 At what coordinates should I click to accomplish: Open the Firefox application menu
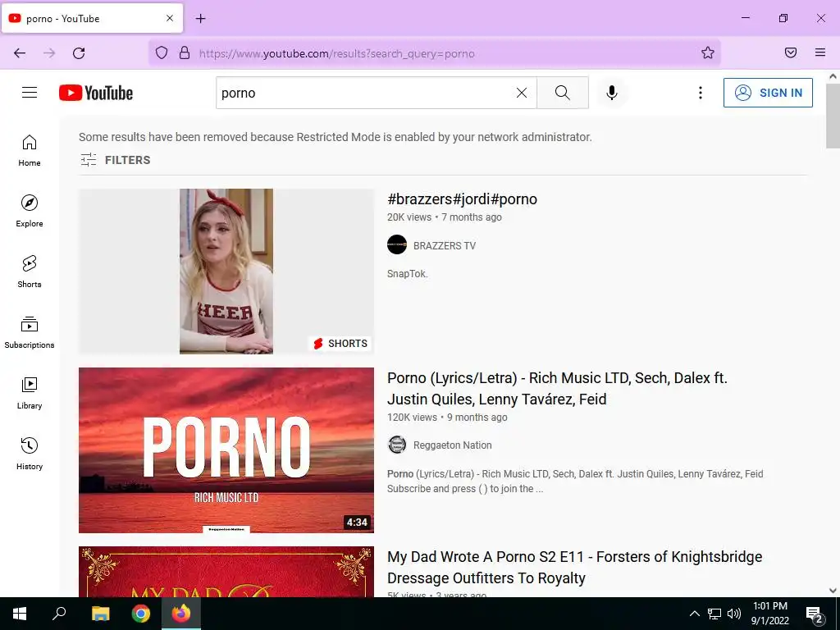coord(820,52)
